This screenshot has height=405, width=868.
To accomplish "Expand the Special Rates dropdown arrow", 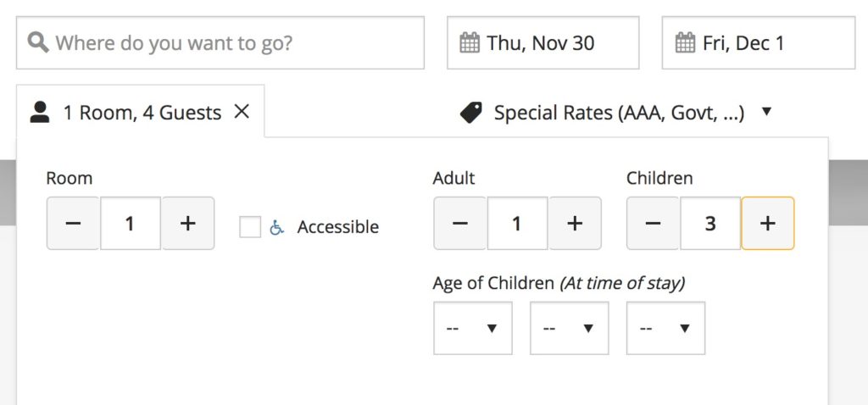I will (767, 112).
